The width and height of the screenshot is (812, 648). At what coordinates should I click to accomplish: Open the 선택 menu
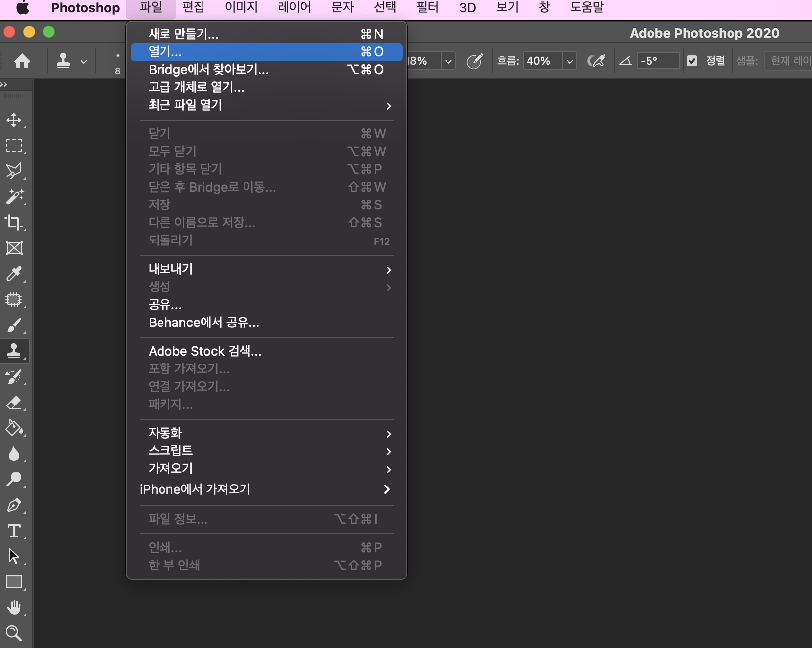click(385, 8)
